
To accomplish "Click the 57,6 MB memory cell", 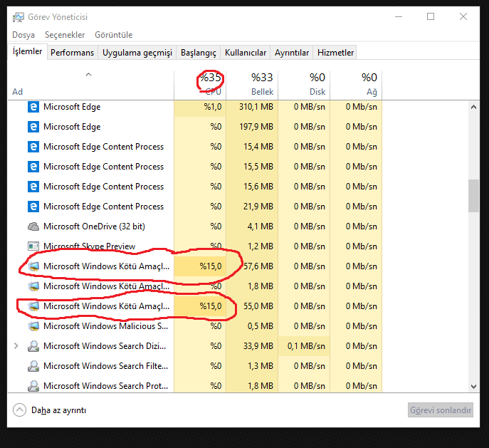I will (252, 266).
